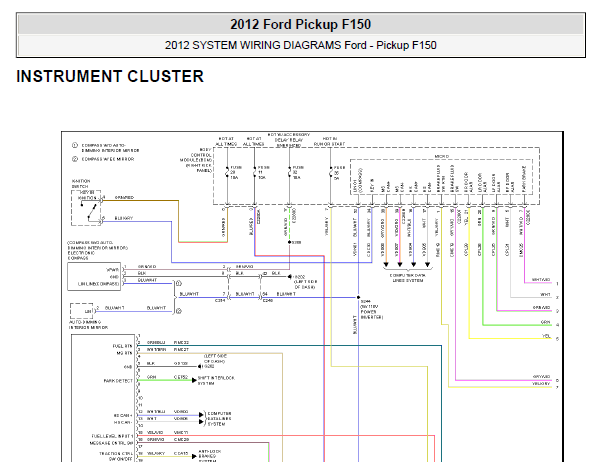Screen dimensions: 599x462
Task: Click the 'FUEL RTN' pin label
Action: click(122, 346)
